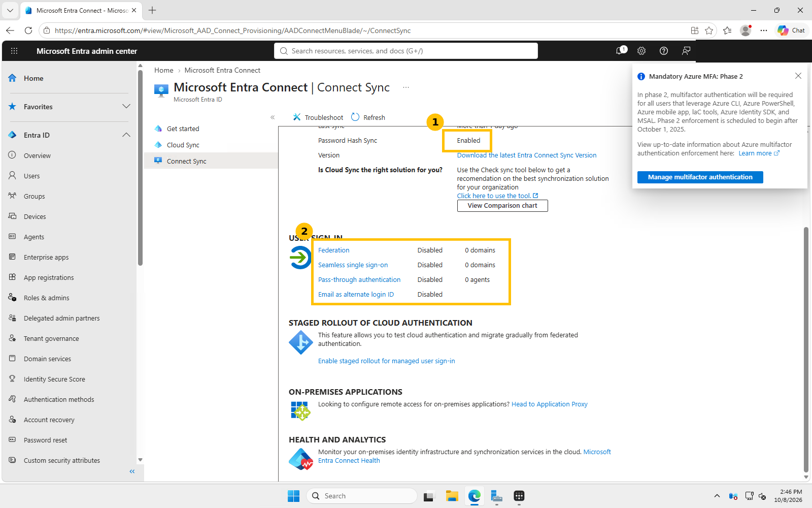
Task: Click the View Comparison chart button
Action: (x=502, y=206)
